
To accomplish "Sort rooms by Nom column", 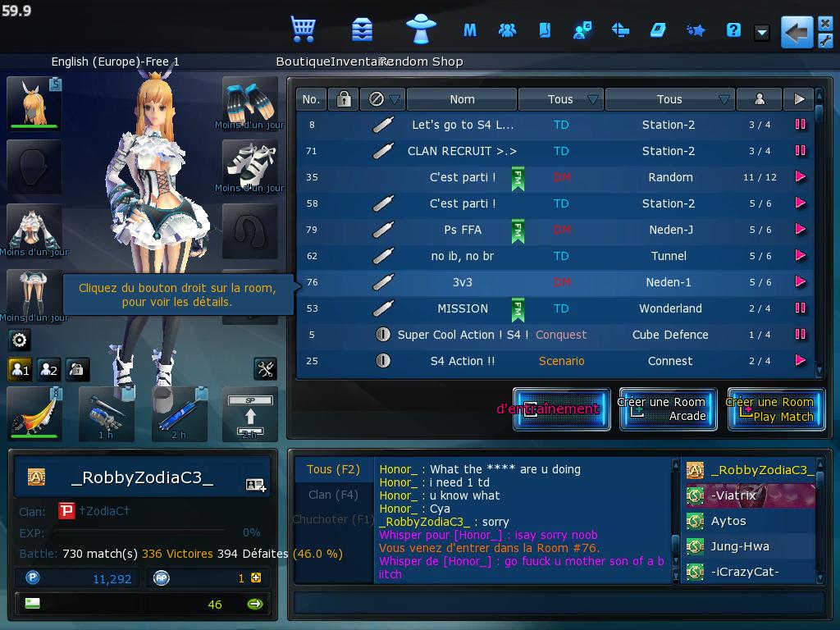I will coord(462,99).
